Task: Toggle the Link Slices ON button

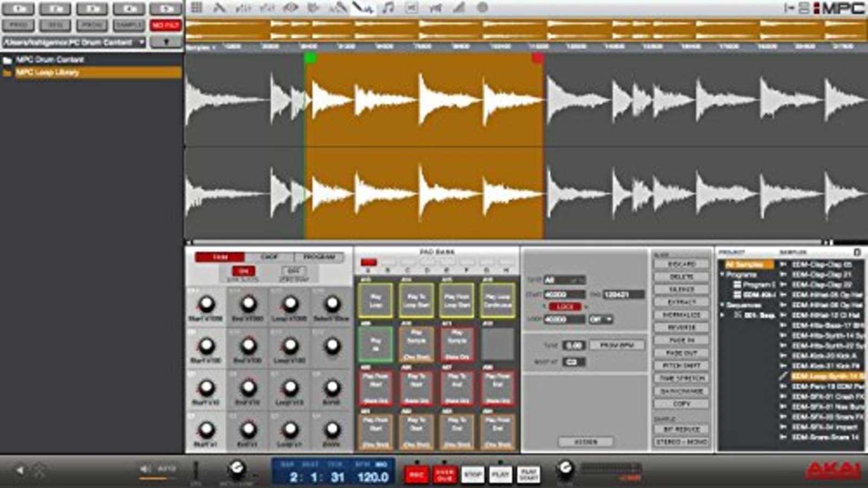Action: pyautogui.click(x=243, y=271)
